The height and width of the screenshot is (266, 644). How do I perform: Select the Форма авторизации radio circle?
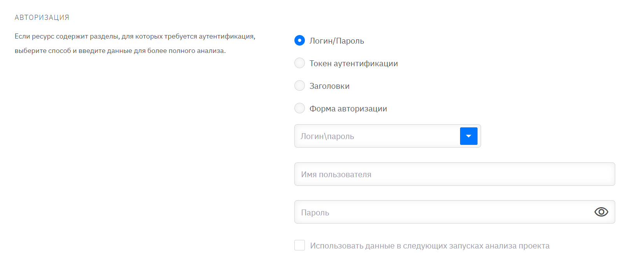299,108
